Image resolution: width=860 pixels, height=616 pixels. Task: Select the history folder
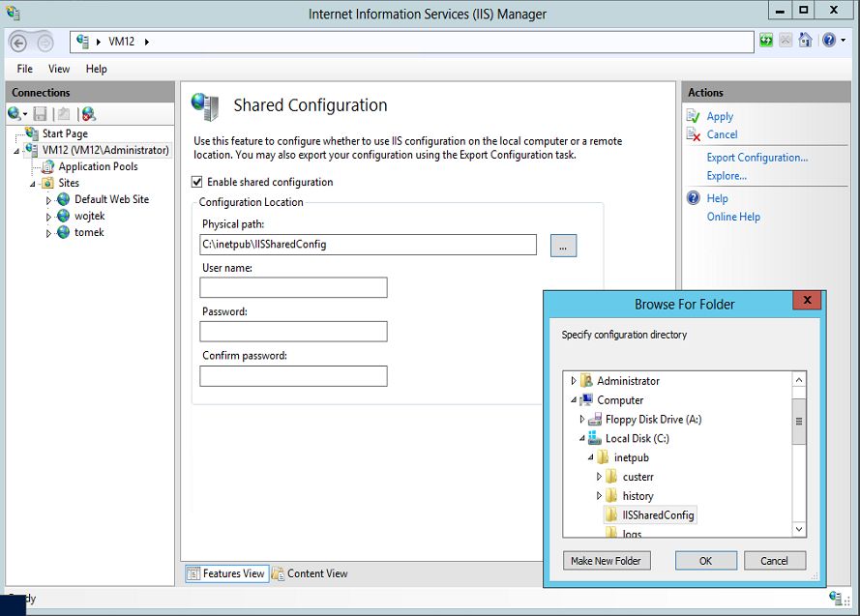point(638,496)
